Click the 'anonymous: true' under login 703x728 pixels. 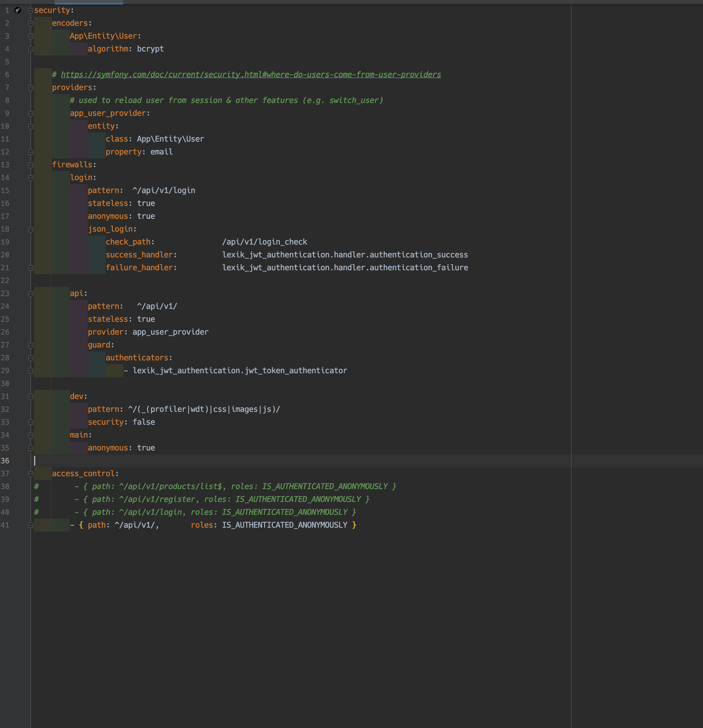[x=146, y=217]
